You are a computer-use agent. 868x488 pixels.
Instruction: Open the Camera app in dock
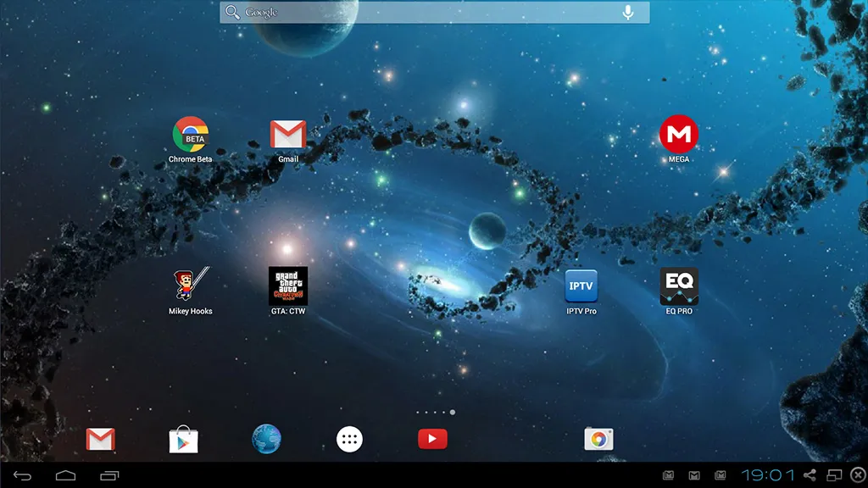(x=598, y=440)
